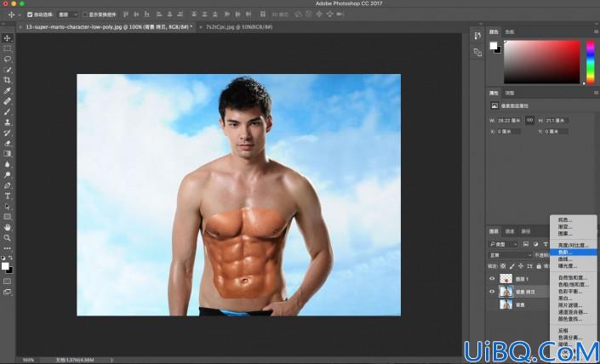Toggle Quick Mask mode in the toolbar
This screenshot has width=600, height=364.
pos(7,282)
